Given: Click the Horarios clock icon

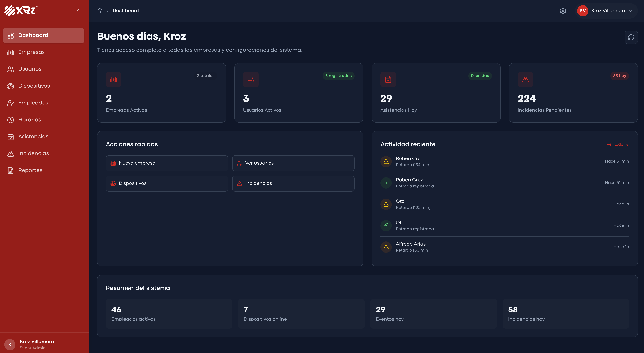Looking at the screenshot, I should tap(11, 120).
